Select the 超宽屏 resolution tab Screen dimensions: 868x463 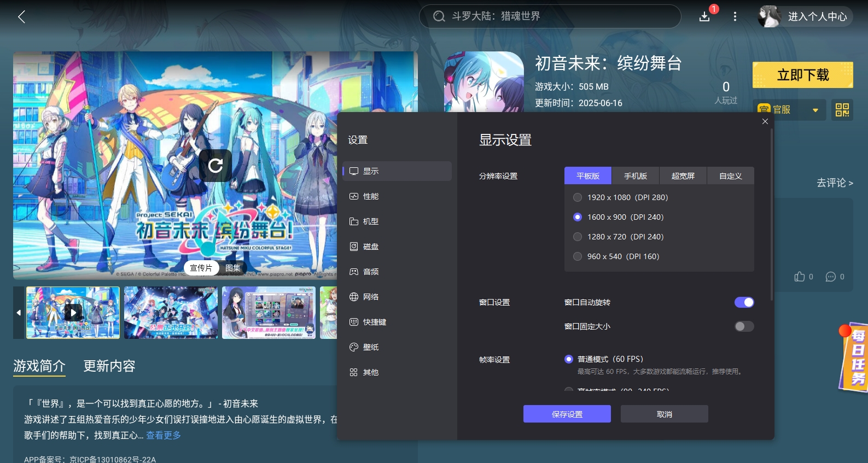[x=683, y=176]
